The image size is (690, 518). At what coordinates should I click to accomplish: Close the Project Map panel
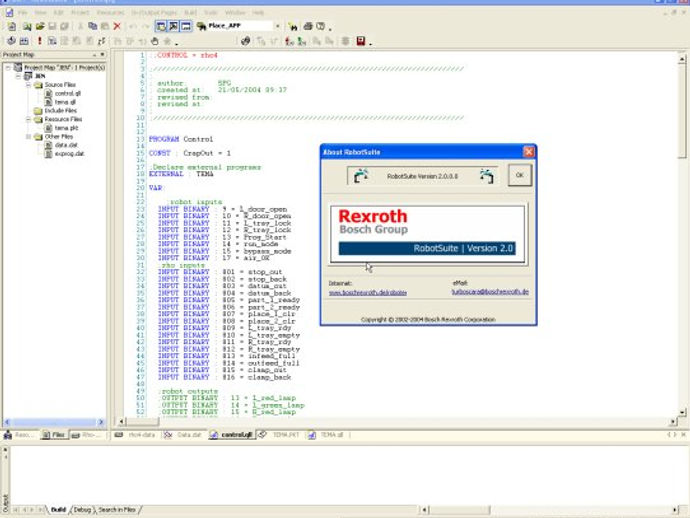click(103, 55)
